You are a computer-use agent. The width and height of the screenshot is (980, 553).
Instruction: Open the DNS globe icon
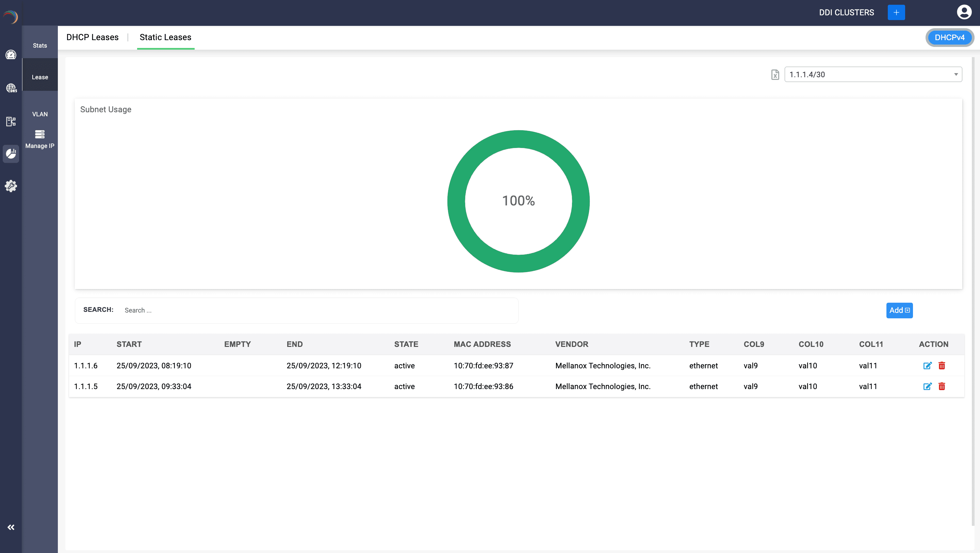[11, 88]
